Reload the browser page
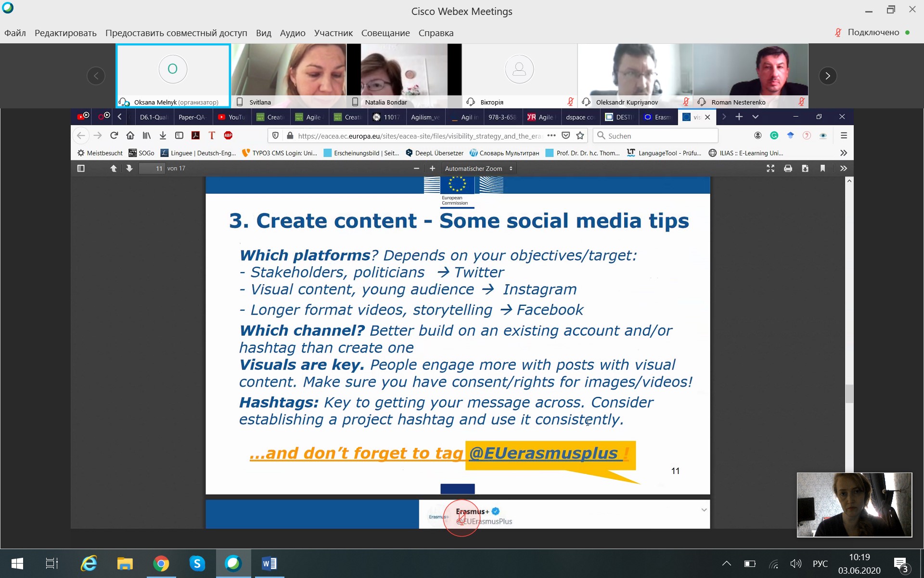This screenshot has width=924, height=578. 114,136
